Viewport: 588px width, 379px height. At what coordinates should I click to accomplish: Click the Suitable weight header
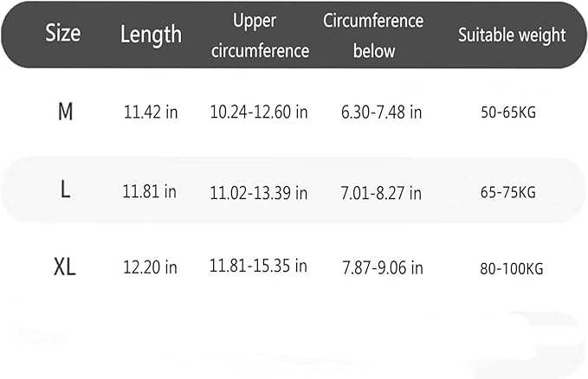[x=511, y=35]
